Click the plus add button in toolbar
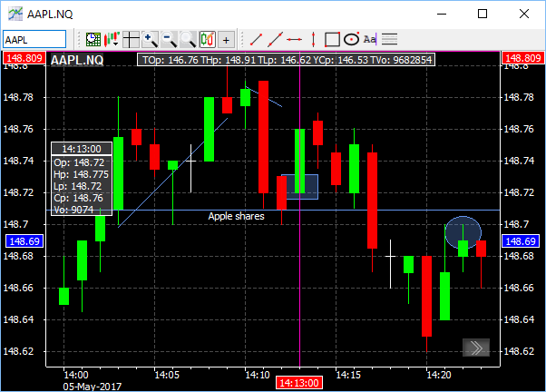The width and height of the screenshot is (546, 392). click(226, 39)
